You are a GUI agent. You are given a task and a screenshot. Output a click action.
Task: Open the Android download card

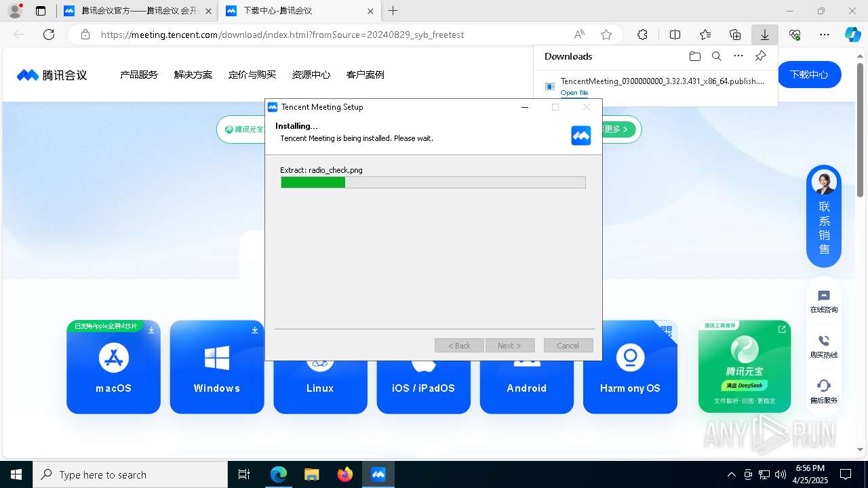tap(527, 387)
